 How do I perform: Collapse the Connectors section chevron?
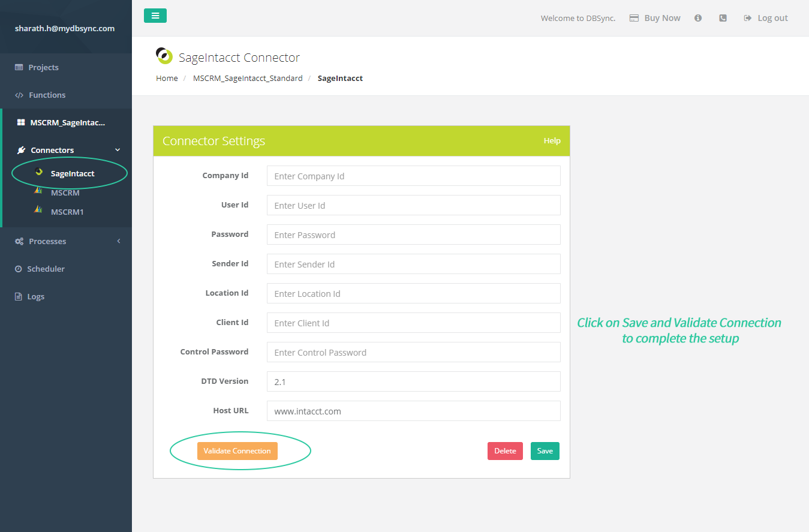point(118,150)
